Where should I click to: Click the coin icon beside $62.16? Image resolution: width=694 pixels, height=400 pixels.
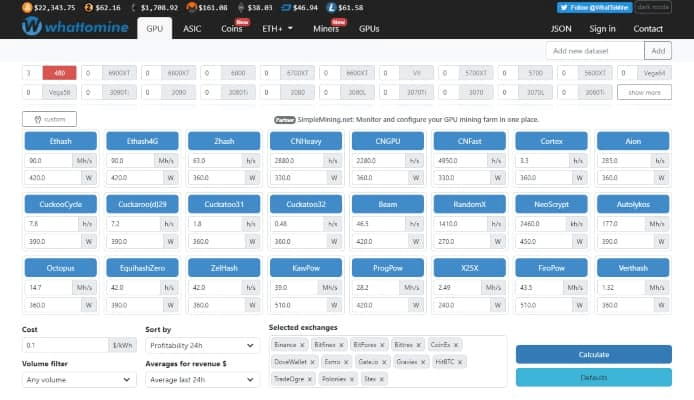tap(89, 8)
